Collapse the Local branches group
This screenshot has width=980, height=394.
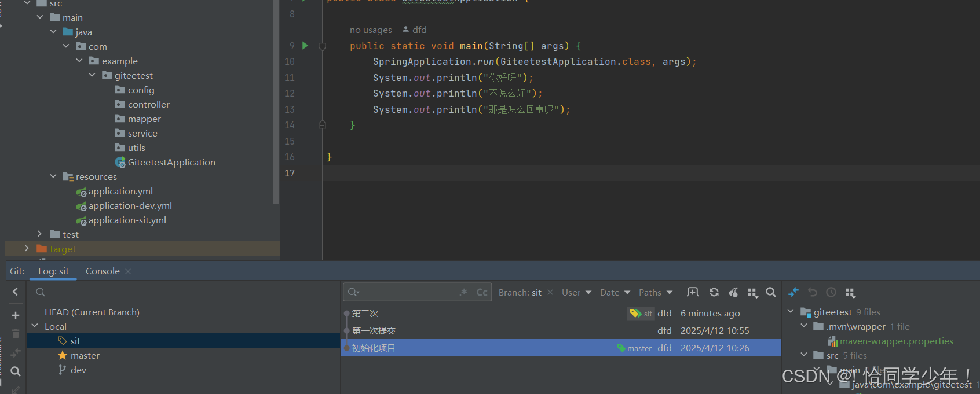(35, 326)
